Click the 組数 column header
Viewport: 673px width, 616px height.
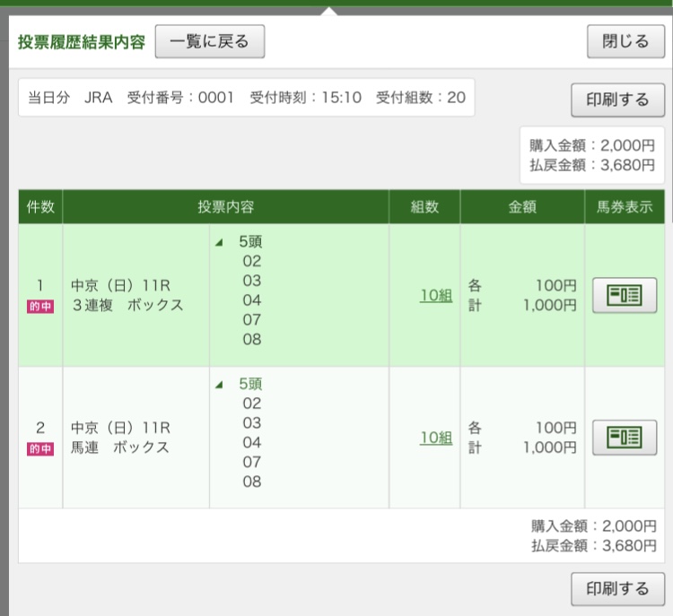[424, 207]
